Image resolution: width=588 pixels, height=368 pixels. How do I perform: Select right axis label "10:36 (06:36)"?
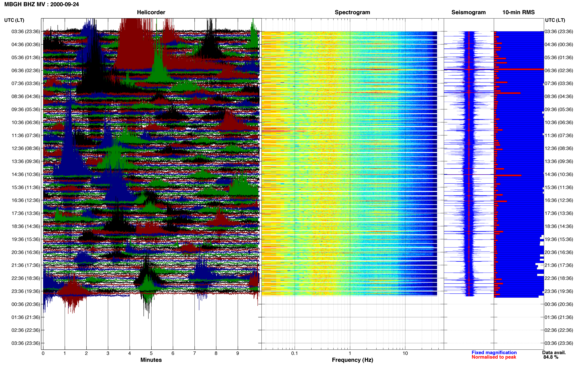559,122
